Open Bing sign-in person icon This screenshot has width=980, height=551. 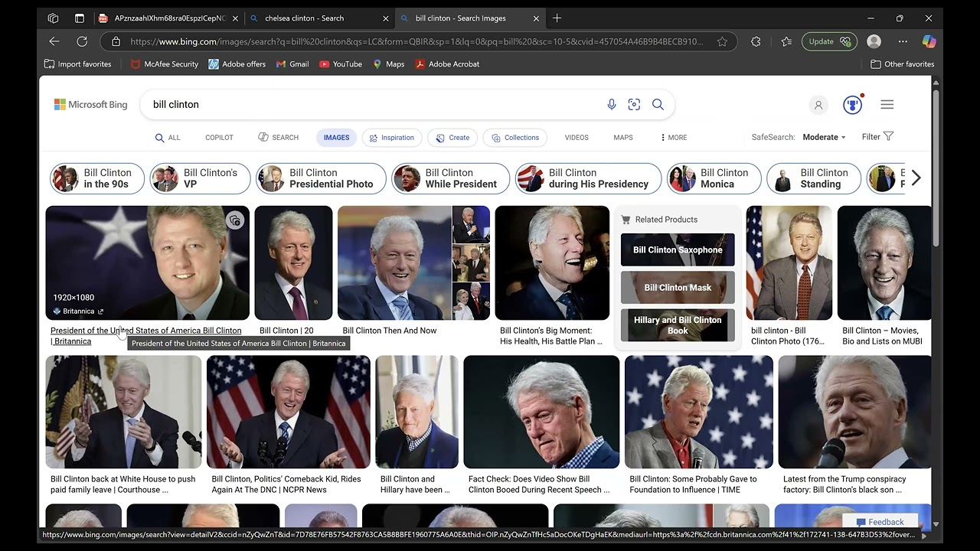coord(818,105)
